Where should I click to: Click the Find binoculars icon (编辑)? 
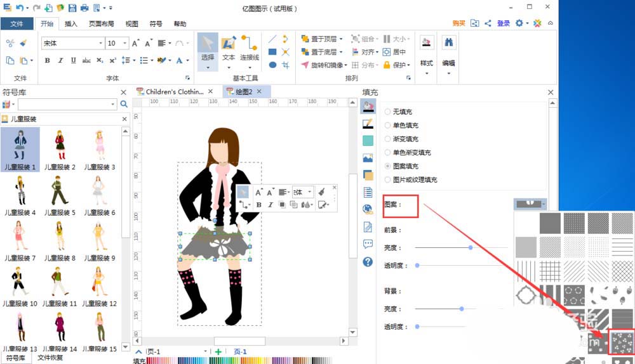click(448, 43)
